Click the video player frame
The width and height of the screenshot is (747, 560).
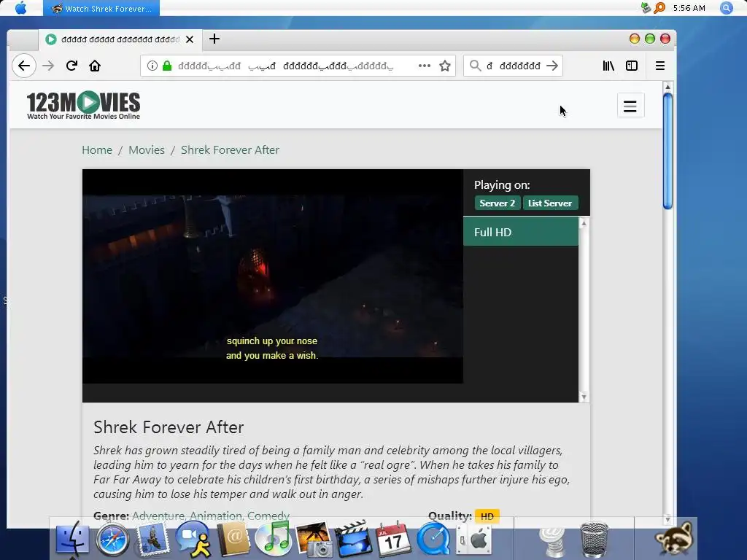(273, 276)
